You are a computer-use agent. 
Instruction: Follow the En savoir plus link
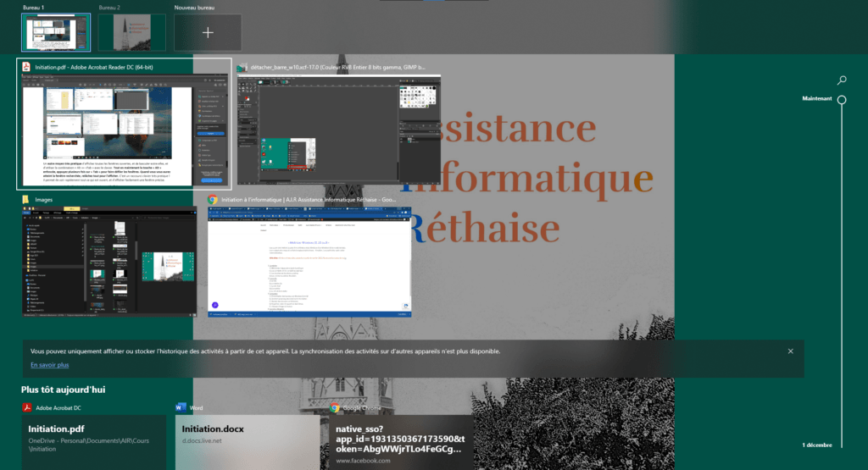(50, 365)
